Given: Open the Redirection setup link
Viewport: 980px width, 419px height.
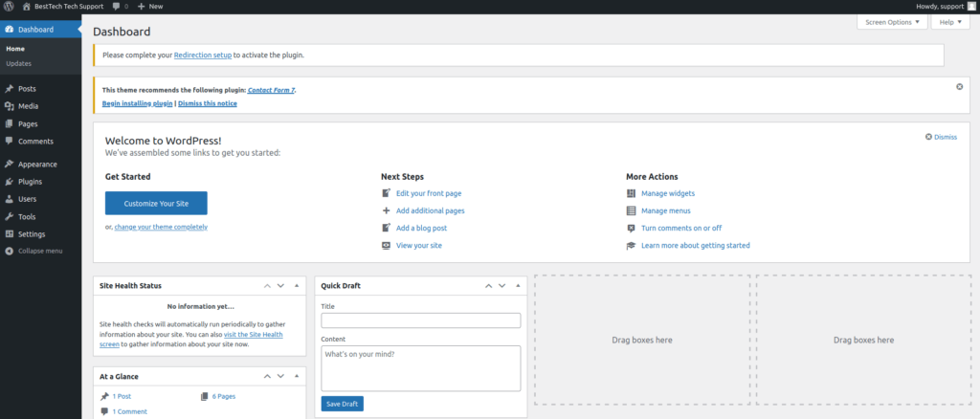Looking at the screenshot, I should [203, 55].
